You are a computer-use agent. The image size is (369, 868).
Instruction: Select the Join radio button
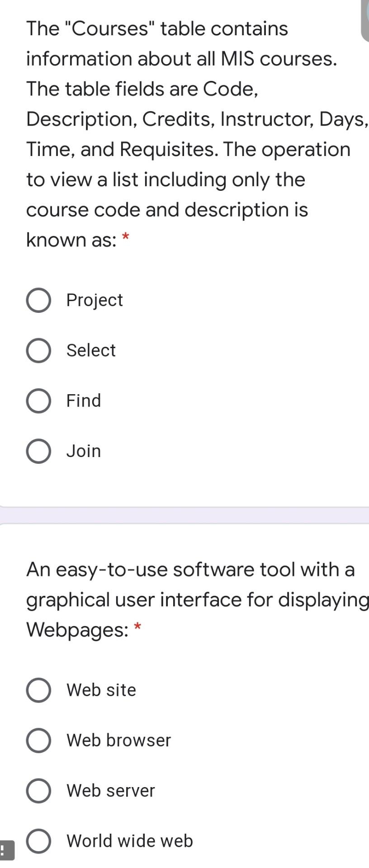point(38,451)
